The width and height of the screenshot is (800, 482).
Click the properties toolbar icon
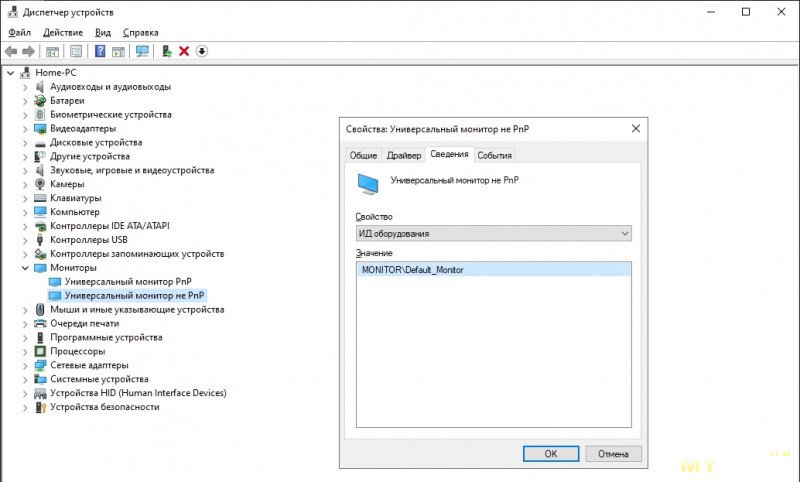click(x=76, y=51)
